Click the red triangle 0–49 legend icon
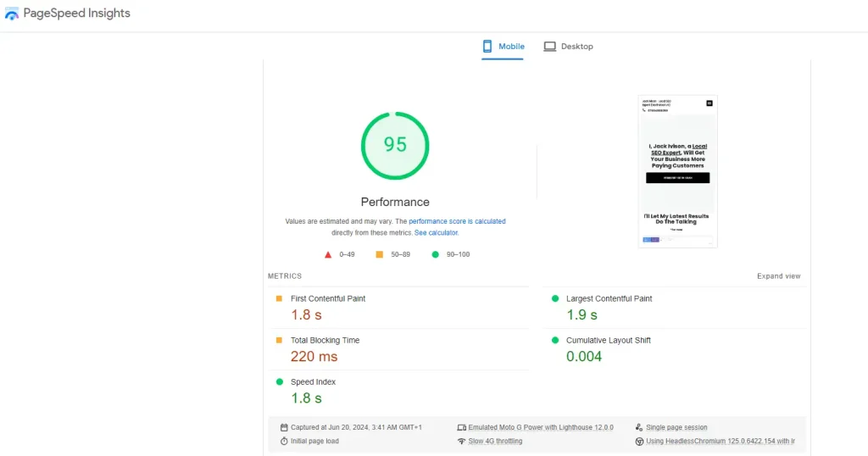 pos(328,254)
